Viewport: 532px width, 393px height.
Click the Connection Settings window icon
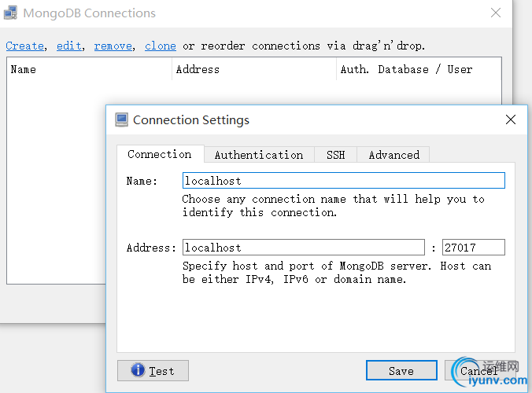pyautogui.click(x=121, y=119)
